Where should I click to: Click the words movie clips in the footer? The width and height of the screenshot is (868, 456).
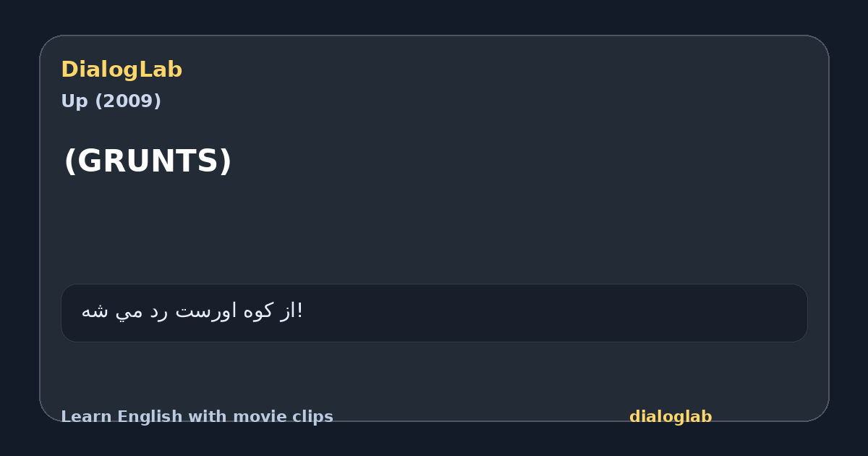pyautogui.click(x=289, y=417)
